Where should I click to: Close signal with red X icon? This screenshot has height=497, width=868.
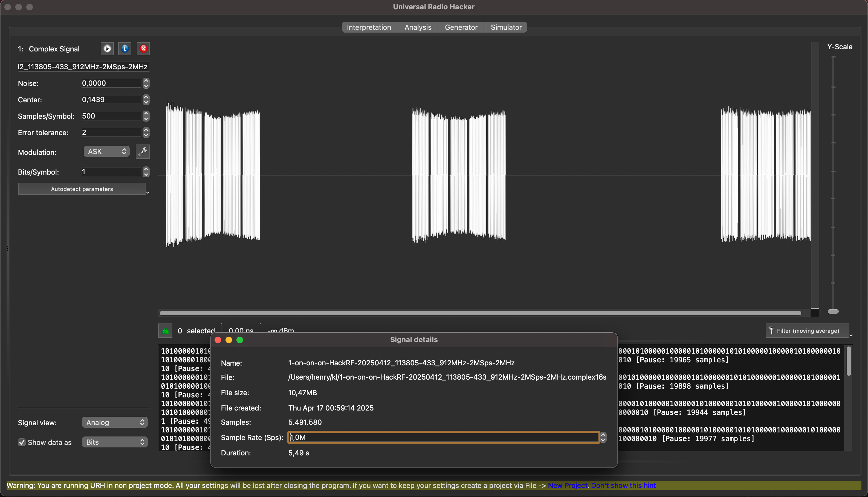(x=143, y=49)
